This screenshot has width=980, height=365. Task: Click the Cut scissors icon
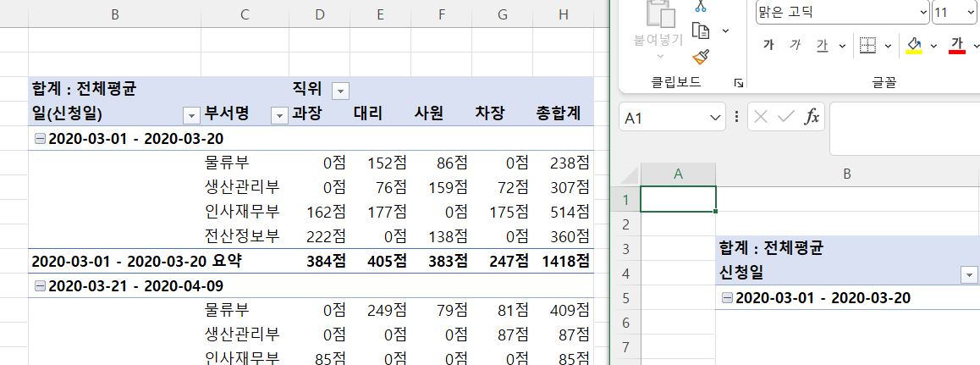tap(700, 5)
